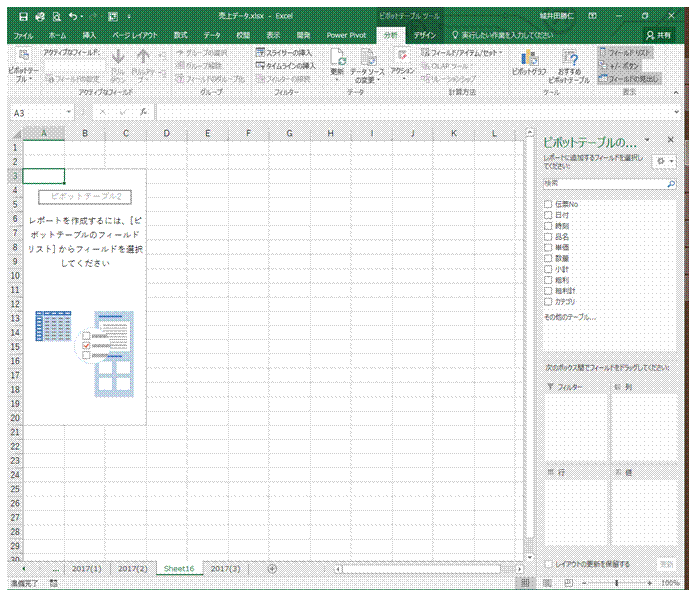Toggle defer layout update (レイアウトの更新を保留する) checkbox
Image resolution: width=698 pixels, height=596 pixels.
click(x=548, y=564)
